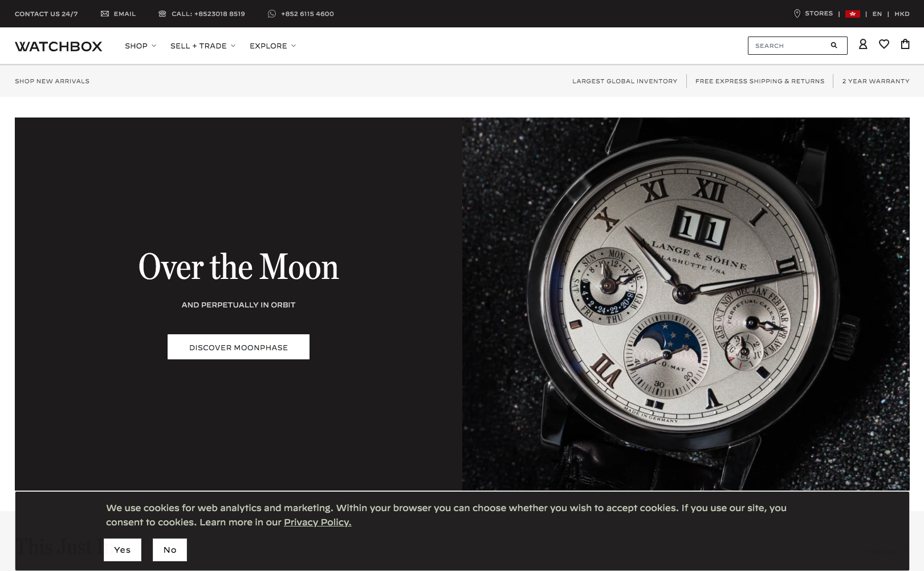The image size is (924, 571).
Task: Click into the Search input field
Action: point(789,46)
